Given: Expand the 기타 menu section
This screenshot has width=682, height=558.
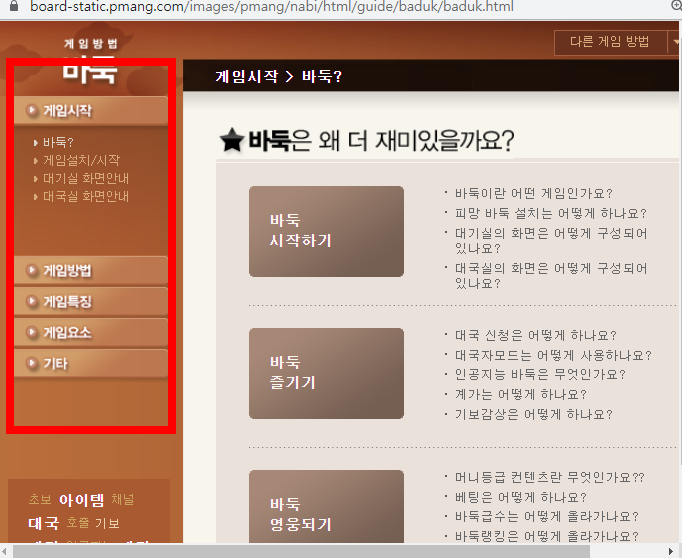Looking at the screenshot, I should coord(91,364).
